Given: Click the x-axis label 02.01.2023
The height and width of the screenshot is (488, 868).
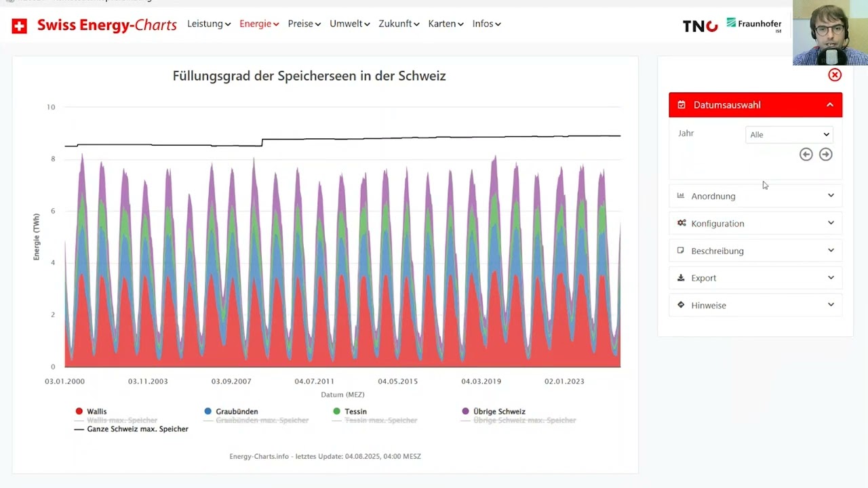Looking at the screenshot, I should (x=564, y=382).
